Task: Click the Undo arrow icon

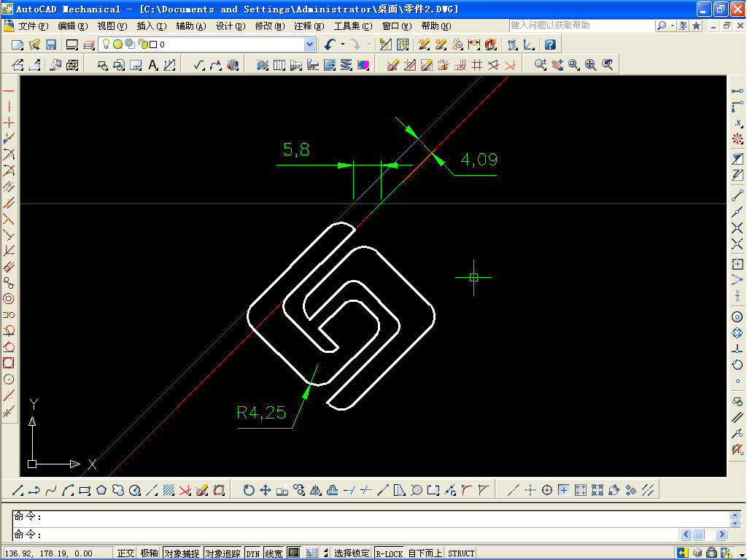Action: click(330, 44)
